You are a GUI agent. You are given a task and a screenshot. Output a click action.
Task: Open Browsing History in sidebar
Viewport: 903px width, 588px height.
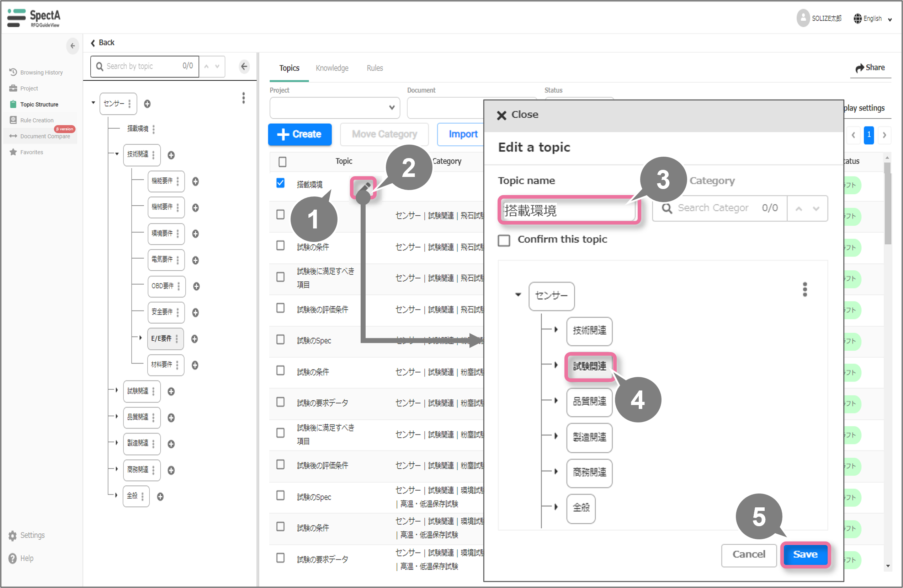[x=41, y=72]
